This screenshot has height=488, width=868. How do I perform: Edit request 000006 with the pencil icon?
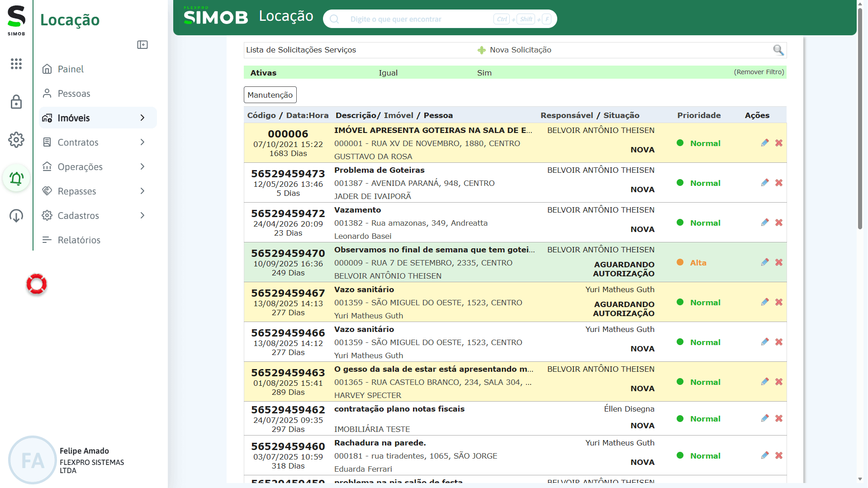(x=765, y=143)
